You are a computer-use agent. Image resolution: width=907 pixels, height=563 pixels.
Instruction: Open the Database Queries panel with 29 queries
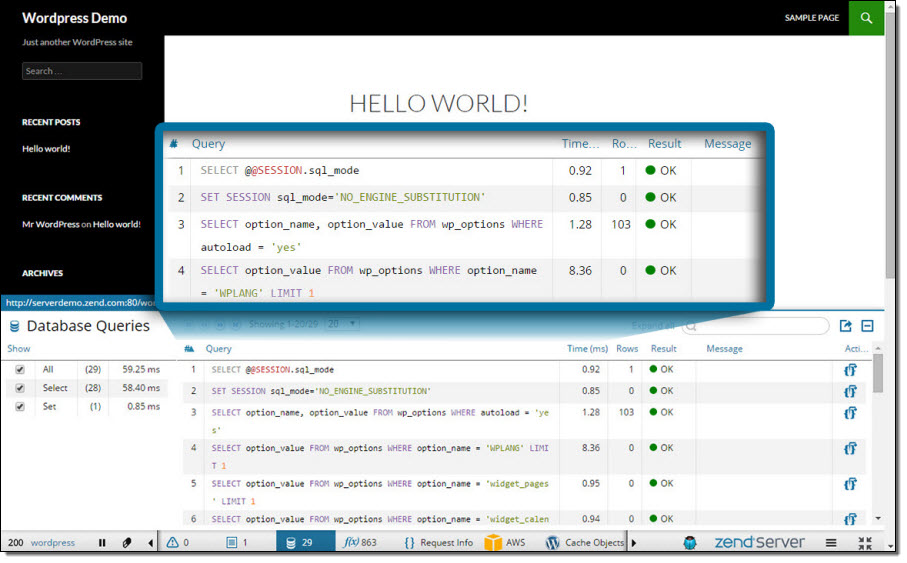(x=299, y=543)
